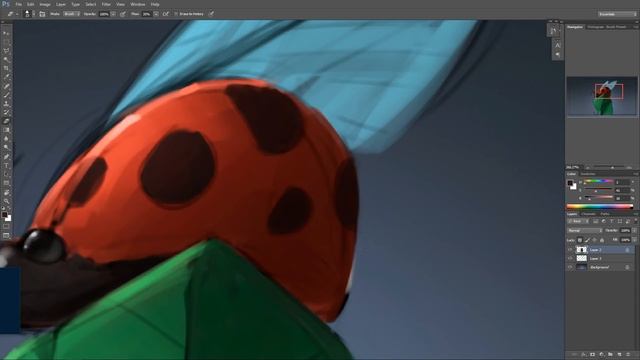Open the collapsed Character panel icon
Screen dimensions: 640x360
point(558,45)
